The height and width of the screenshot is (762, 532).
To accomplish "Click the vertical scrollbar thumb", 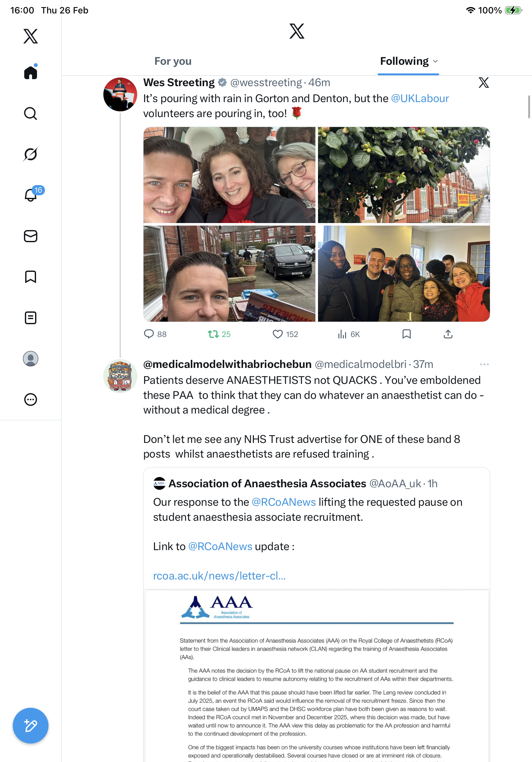I will pyautogui.click(x=529, y=107).
